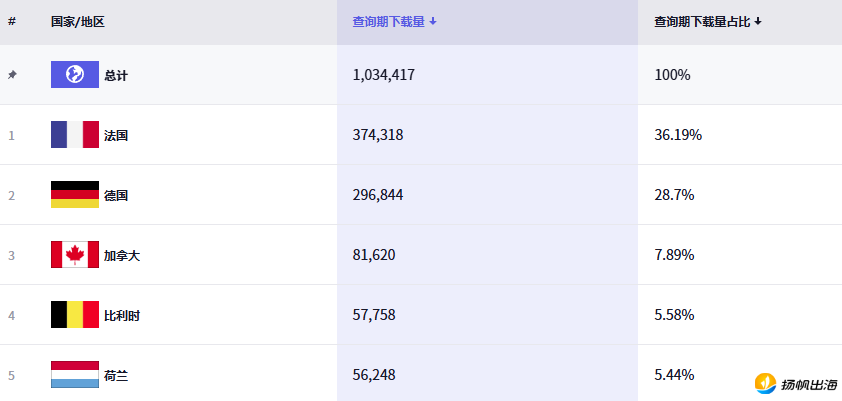Click the 总计 total row label
The image size is (842, 401).
(x=116, y=75)
